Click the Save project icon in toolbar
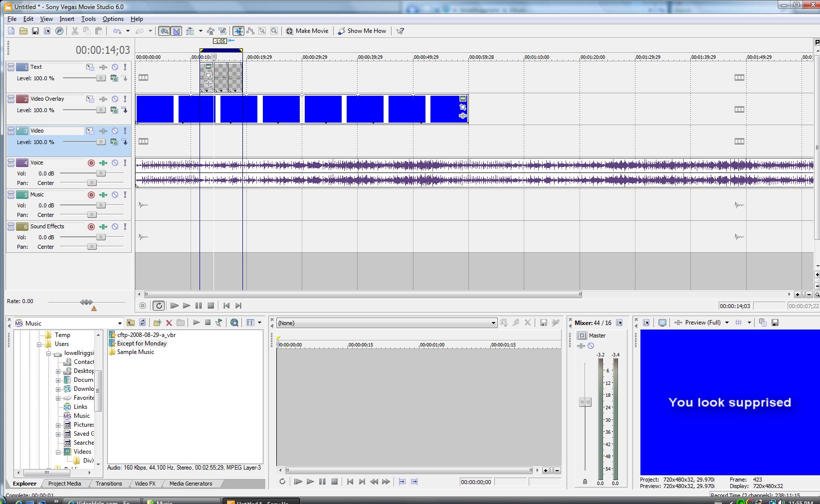 pyautogui.click(x=35, y=31)
